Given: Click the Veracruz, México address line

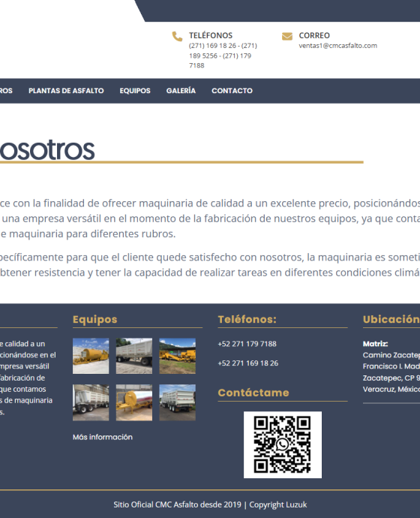Looking at the screenshot, I should (391, 389).
